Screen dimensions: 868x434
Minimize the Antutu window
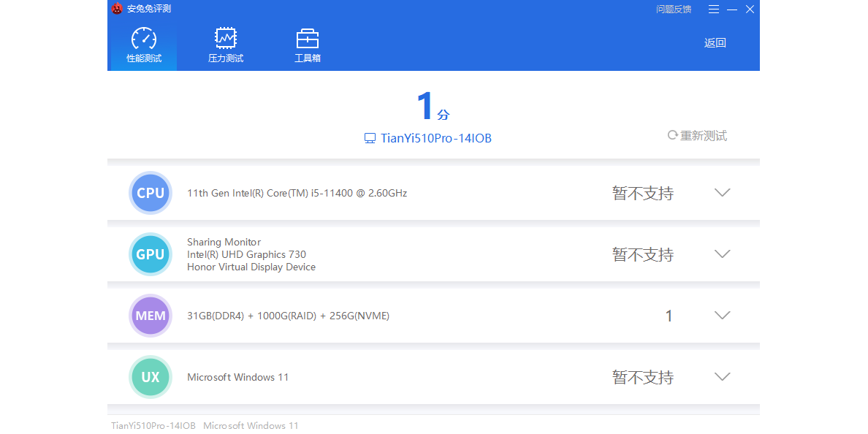(732, 9)
